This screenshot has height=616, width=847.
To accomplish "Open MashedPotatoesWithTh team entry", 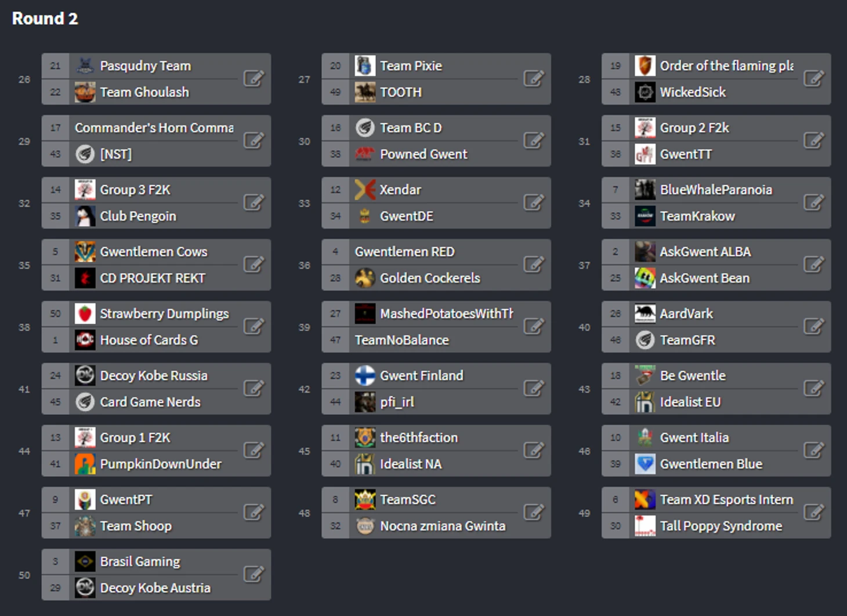I will tap(447, 314).
